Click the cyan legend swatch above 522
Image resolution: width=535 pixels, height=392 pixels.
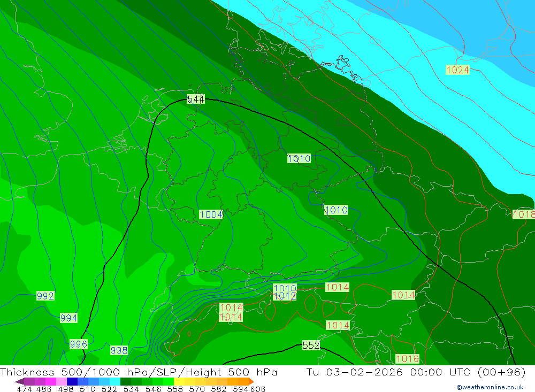click(x=115, y=381)
